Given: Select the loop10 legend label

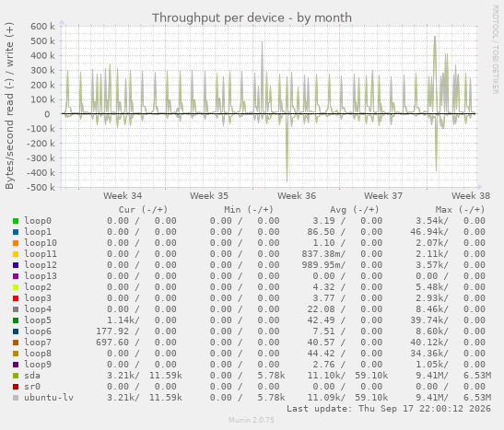Looking at the screenshot, I should pyautogui.click(x=41, y=243).
